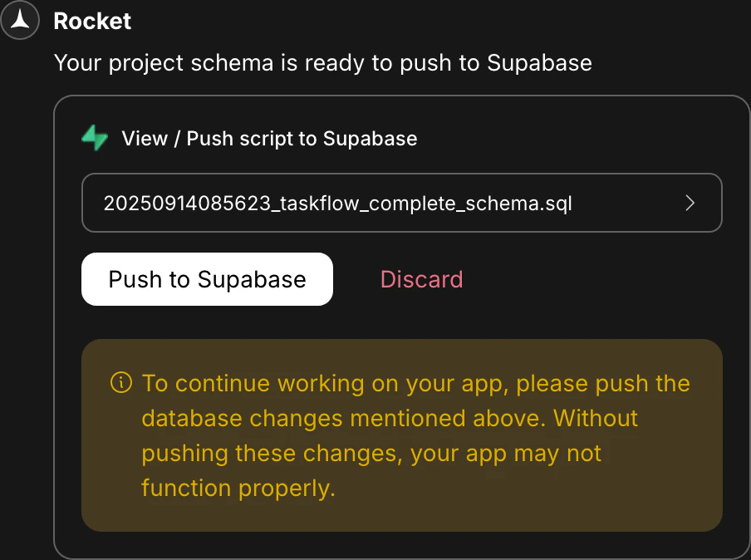Viewport: 751px width, 560px height.
Task: Click the Discard link in pink text
Action: click(421, 279)
